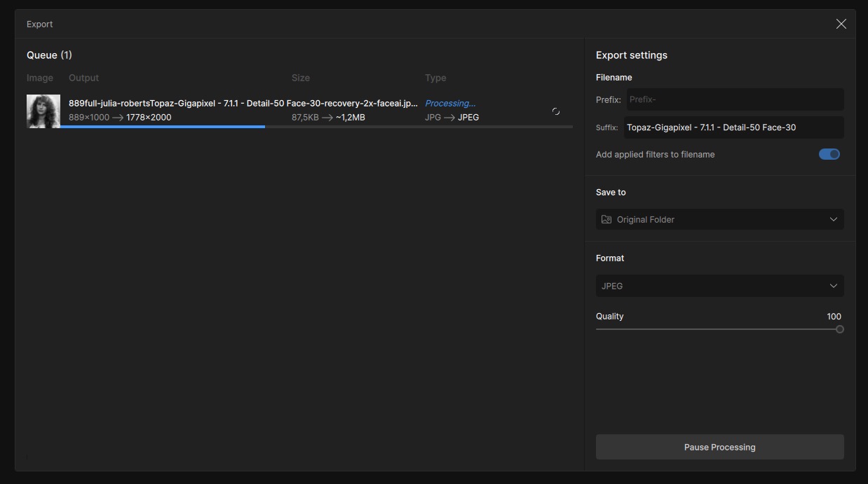Image resolution: width=868 pixels, height=484 pixels.
Task: Click the Type column header
Action: [x=435, y=78]
